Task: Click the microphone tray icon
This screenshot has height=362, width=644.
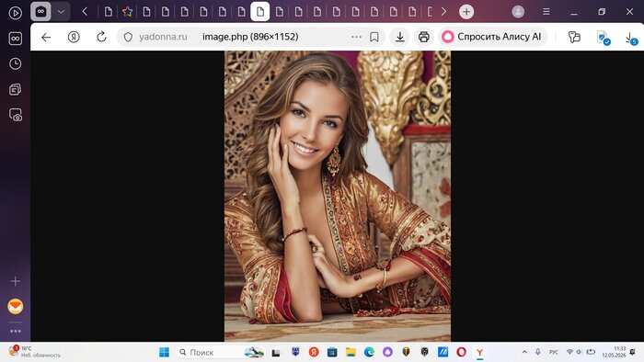Action: tap(538, 352)
